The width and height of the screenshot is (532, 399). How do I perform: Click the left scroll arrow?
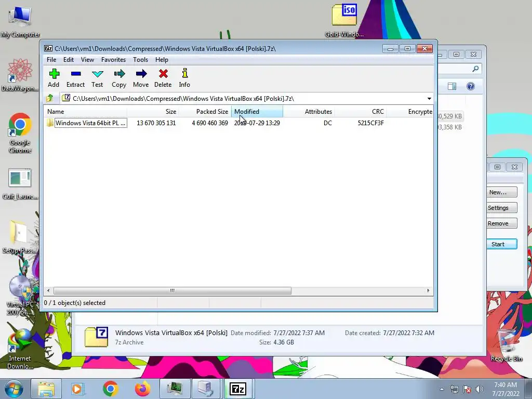(48, 291)
